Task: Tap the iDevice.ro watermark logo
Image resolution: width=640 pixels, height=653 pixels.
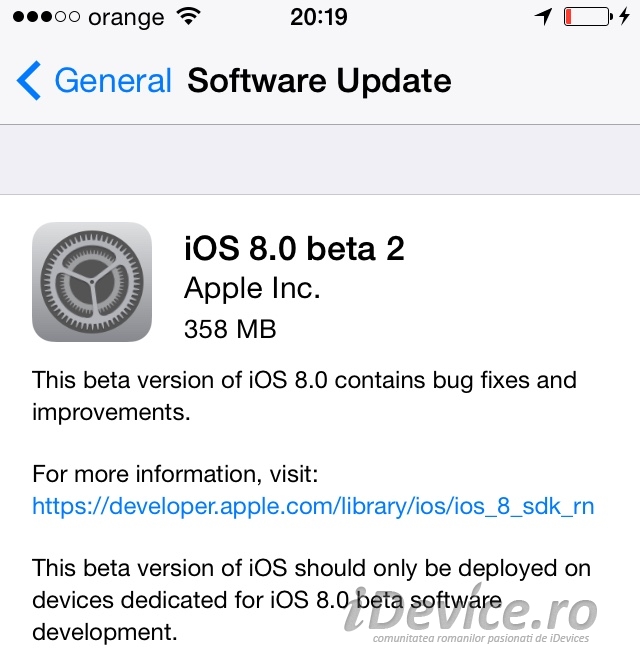Action: coord(471,614)
